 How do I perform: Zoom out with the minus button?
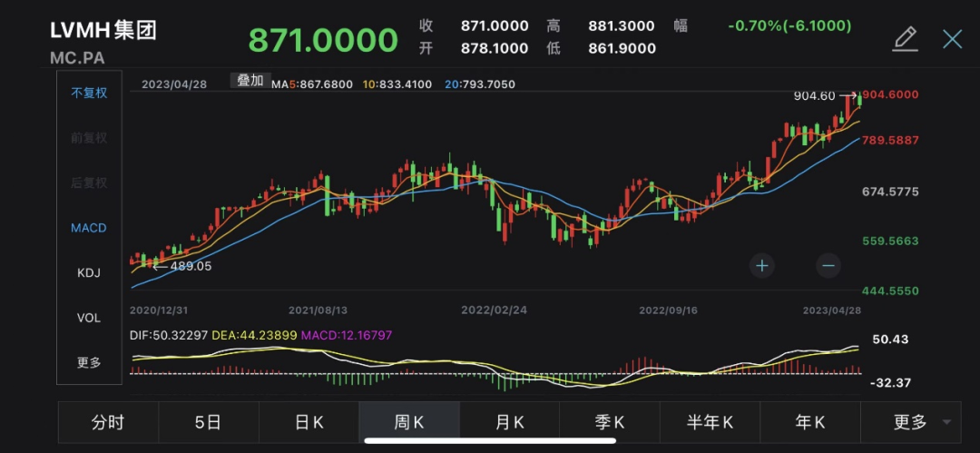[x=828, y=266]
